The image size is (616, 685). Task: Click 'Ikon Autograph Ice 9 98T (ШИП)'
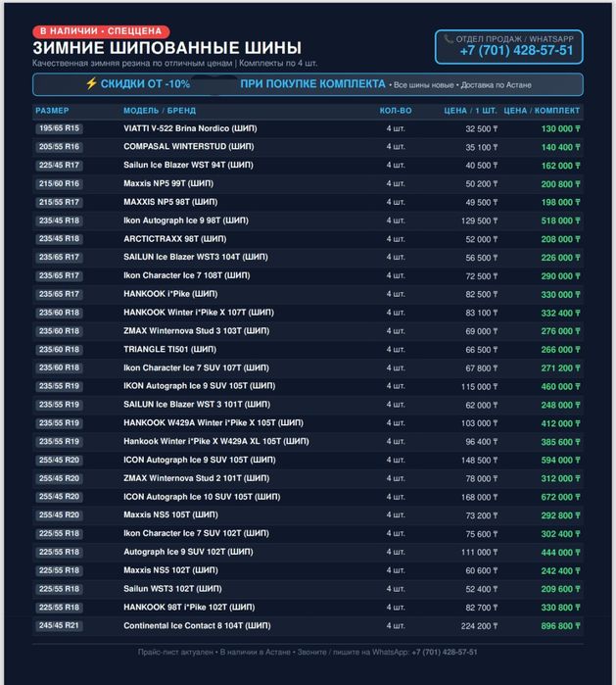tap(186, 220)
